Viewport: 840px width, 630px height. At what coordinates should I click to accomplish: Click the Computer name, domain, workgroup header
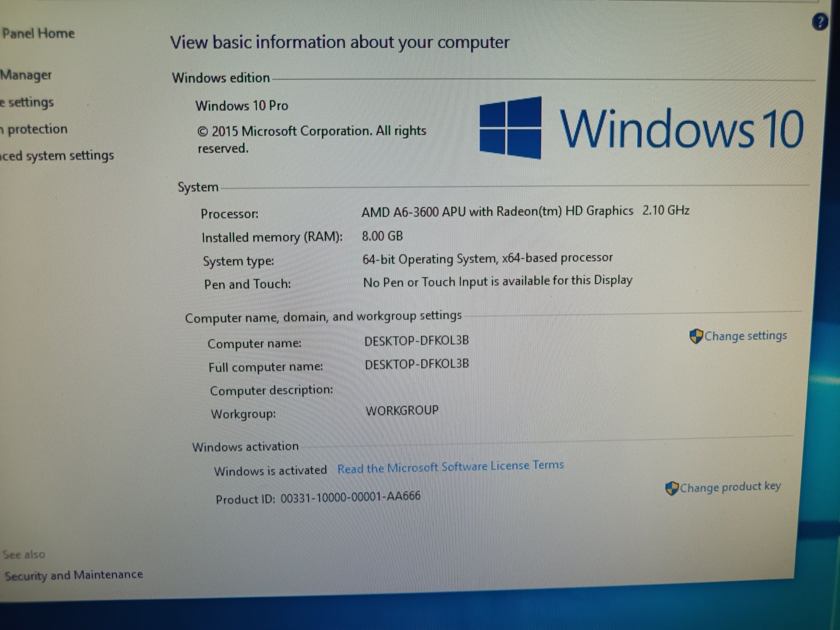click(x=323, y=317)
